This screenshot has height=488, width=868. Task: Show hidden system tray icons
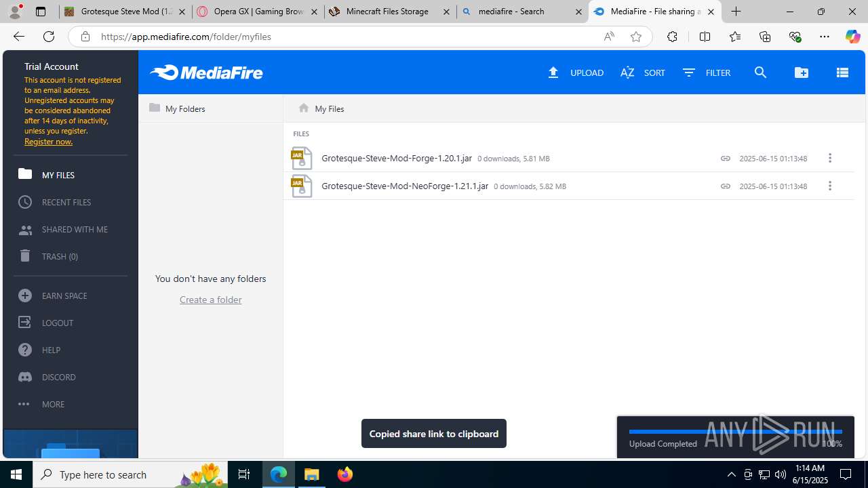coord(731,474)
